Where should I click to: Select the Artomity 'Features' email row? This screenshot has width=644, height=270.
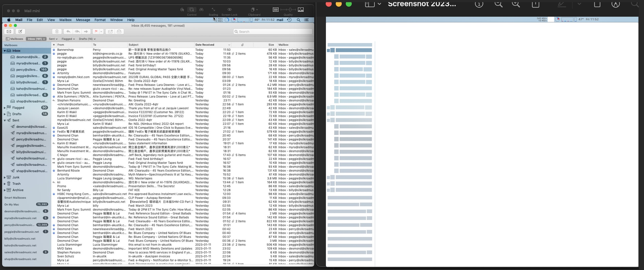point(183,73)
